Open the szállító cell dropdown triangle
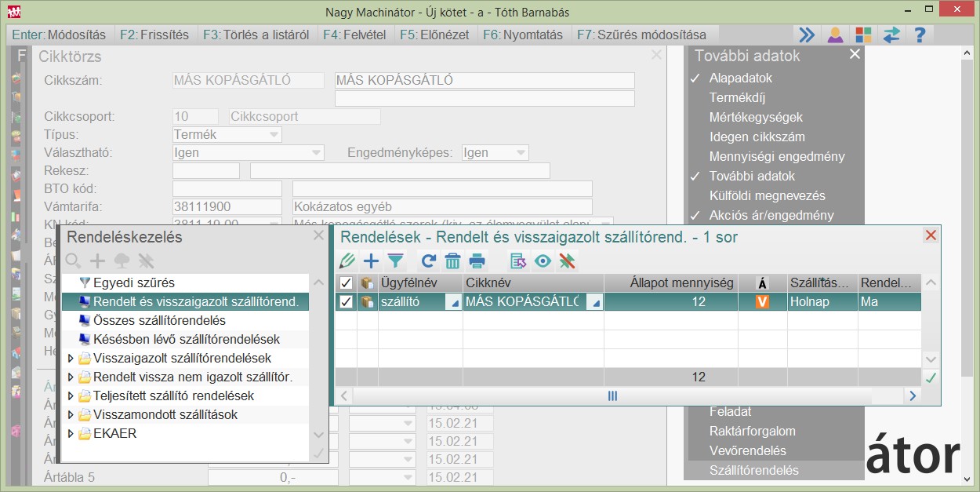 454,303
